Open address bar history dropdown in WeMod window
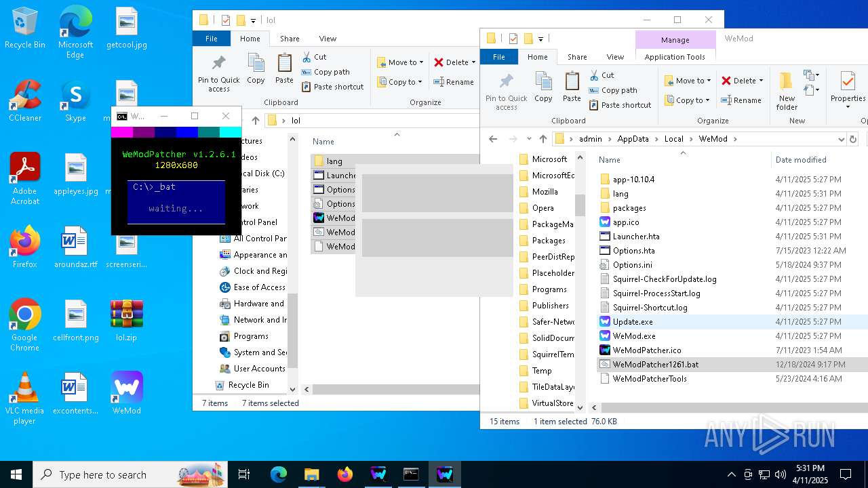 841,139
